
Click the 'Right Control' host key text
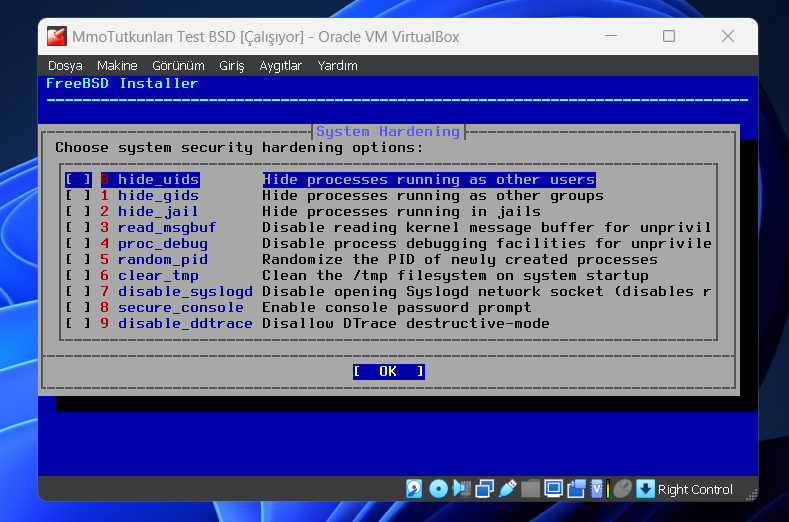[695, 490]
